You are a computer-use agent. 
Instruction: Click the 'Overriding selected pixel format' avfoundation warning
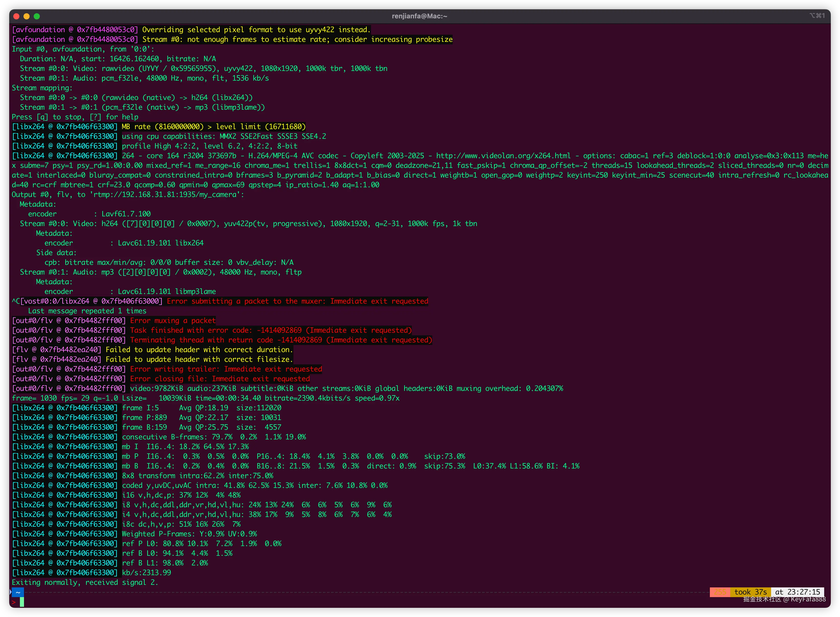point(256,30)
